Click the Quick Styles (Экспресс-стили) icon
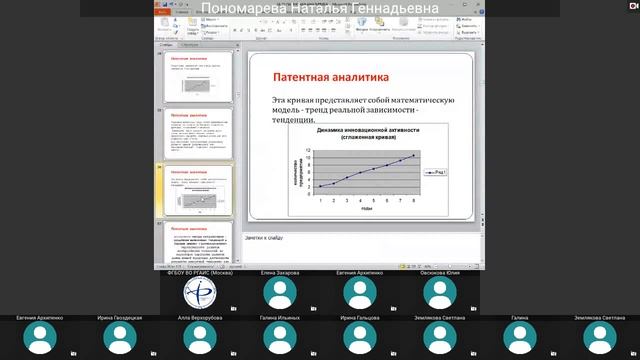 click(x=403, y=22)
